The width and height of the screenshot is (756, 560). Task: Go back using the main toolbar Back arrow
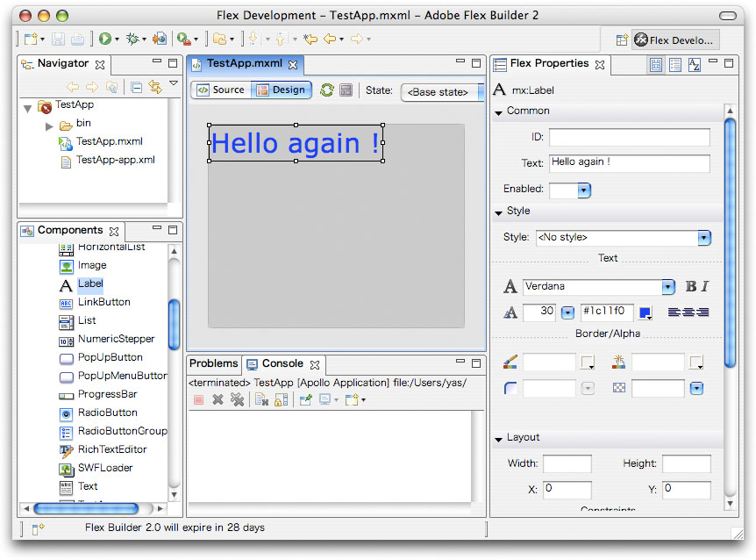[331, 39]
